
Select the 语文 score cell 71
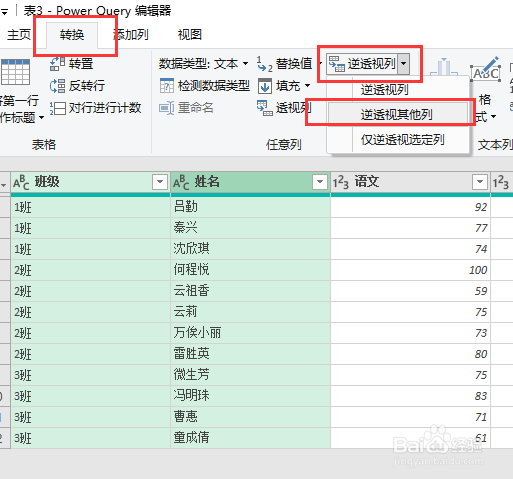[x=410, y=417]
